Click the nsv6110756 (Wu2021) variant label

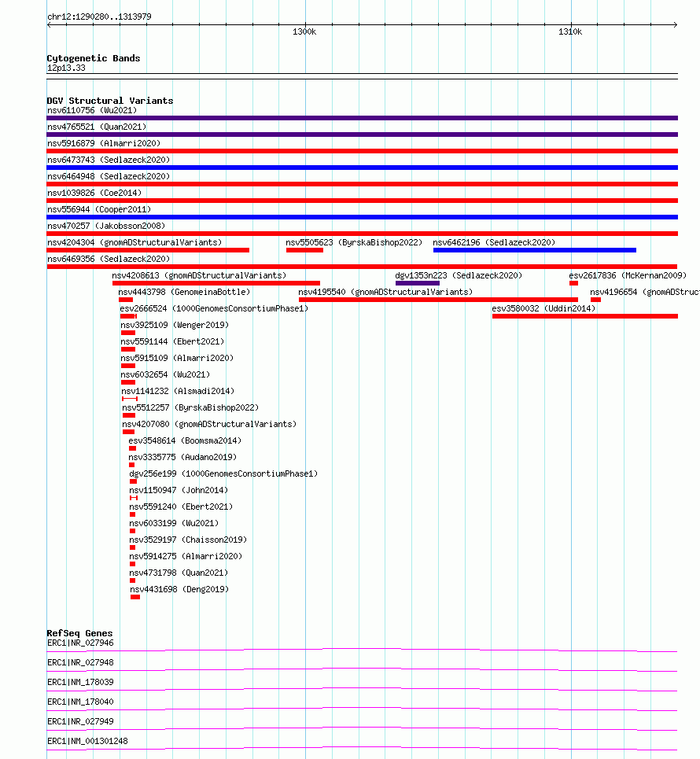[x=92, y=110]
